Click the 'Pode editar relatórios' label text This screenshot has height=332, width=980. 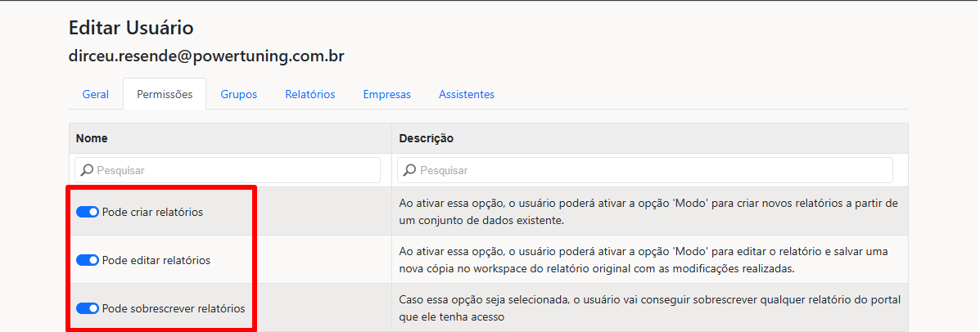[x=156, y=260]
